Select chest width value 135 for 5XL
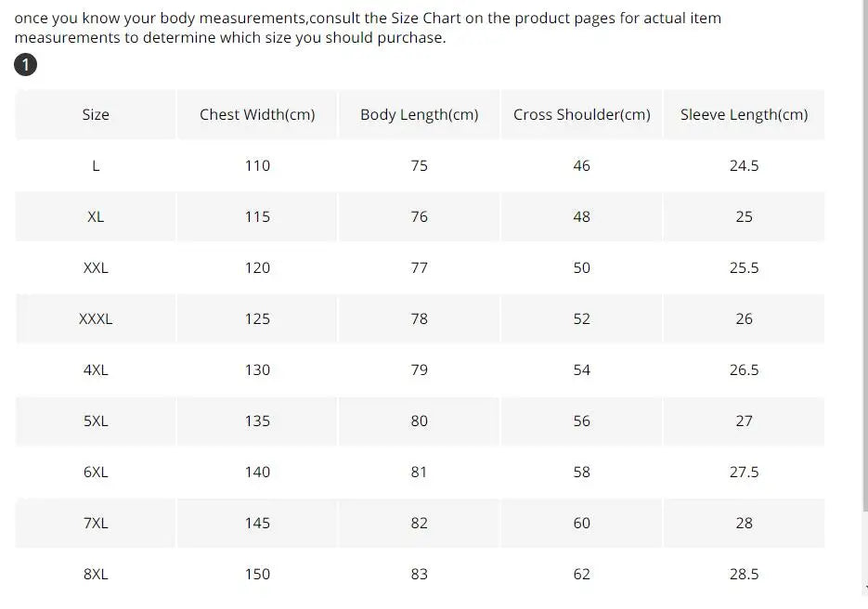 click(x=257, y=421)
